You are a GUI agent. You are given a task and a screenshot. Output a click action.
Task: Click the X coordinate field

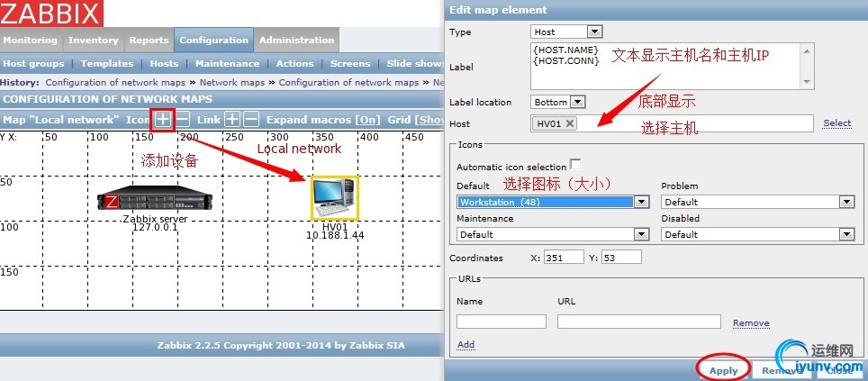click(x=564, y=257)
